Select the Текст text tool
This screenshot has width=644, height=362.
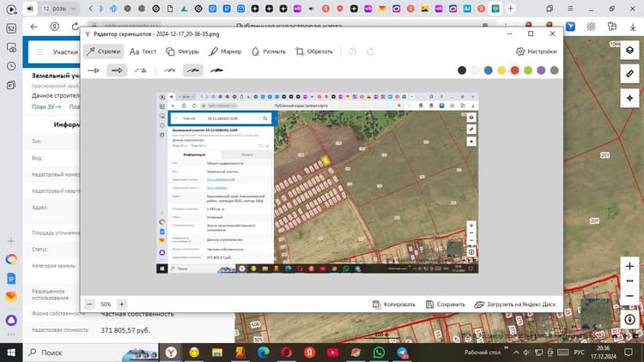coord(143,51)
